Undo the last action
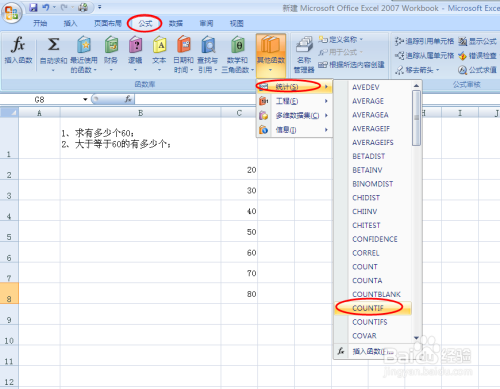This screenshot has width=500, height=389. 46,7
